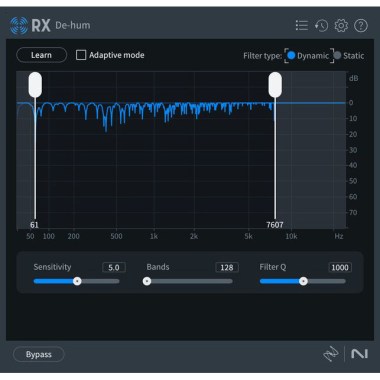Open the undo history icon
Viewport: 380px width, 380px height.
click(x=321, y=26)
